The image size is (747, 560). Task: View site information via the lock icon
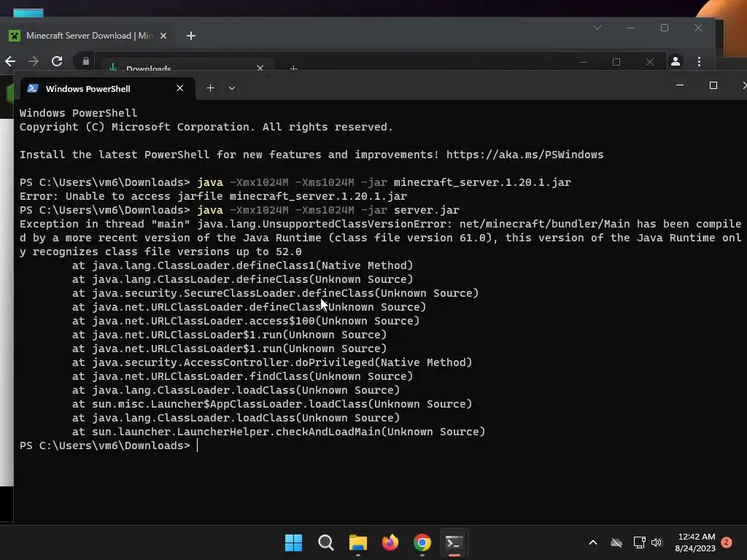[x=86, y=61]
